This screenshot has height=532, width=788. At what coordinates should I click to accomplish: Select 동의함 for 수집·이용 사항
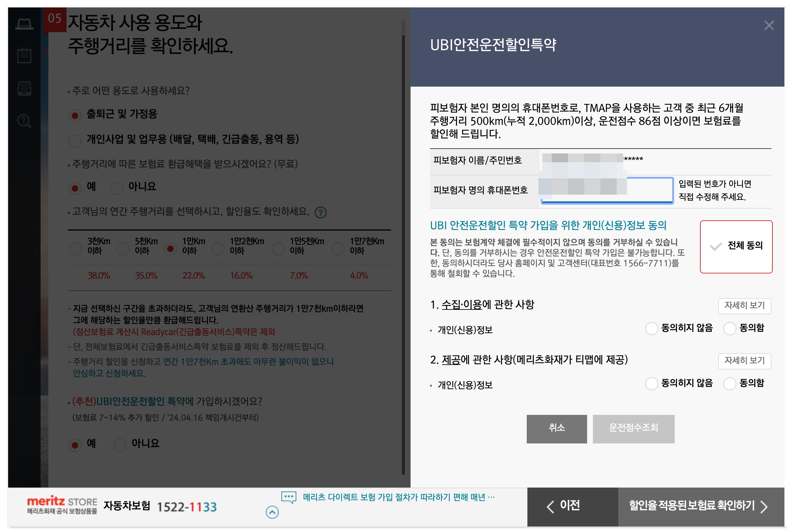pos(729,328)
